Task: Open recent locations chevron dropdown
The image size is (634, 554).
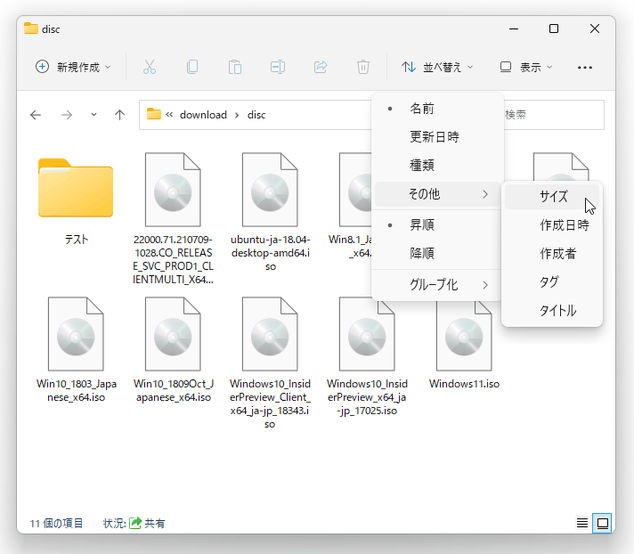Action: (x=94, y=115)
